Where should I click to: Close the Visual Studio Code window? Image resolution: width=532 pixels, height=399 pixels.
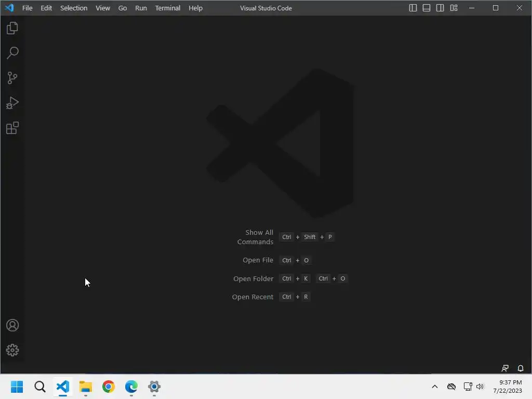click(520, 8)
